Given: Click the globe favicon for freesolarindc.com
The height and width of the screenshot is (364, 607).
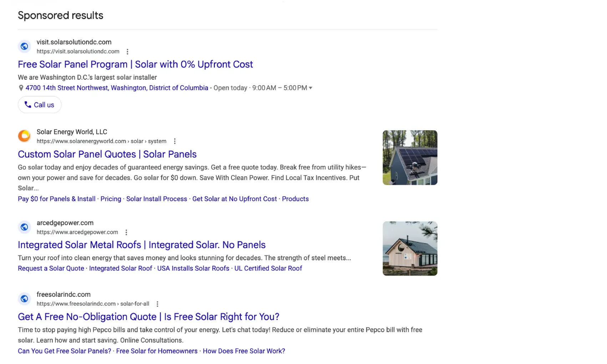Looking at the screenshot, I should point(24,299).
